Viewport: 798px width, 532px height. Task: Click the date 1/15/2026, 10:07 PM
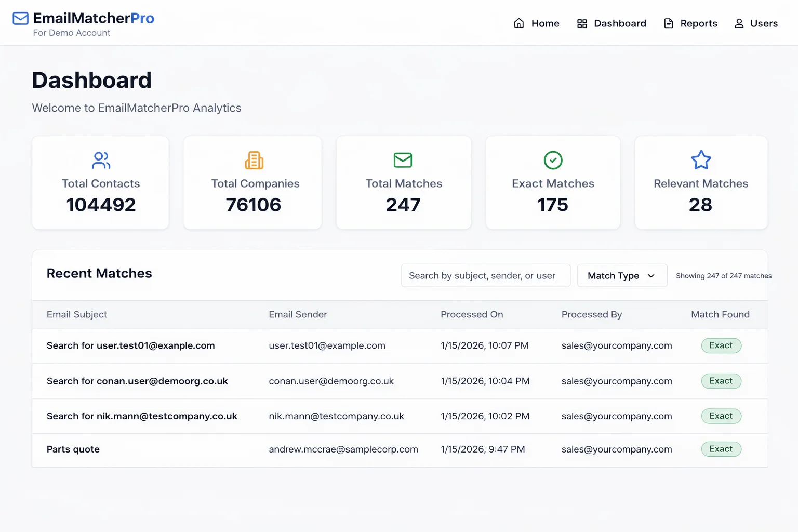(484, 345)
